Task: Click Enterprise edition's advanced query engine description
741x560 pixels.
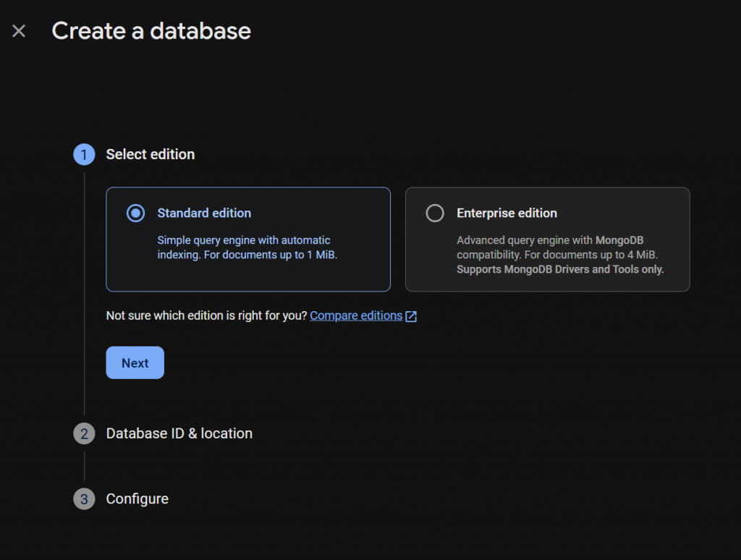Action: [x=525, y=240]
